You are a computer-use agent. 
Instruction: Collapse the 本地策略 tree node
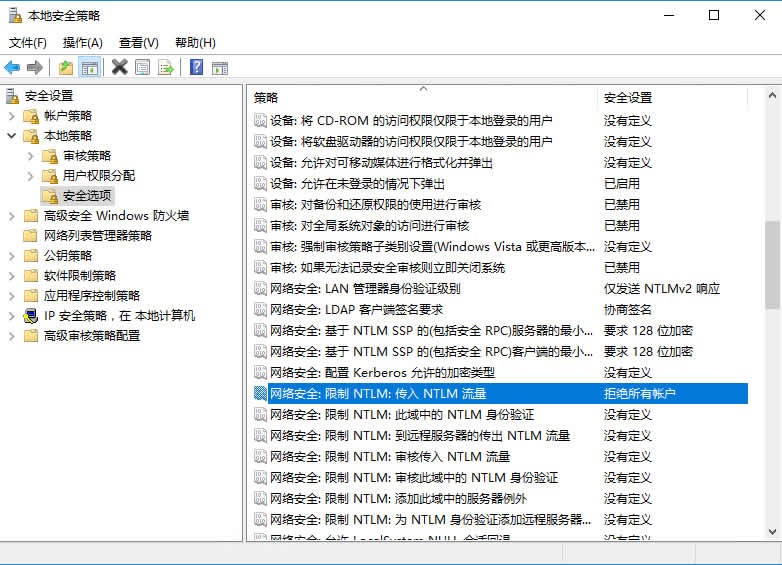point(12,136)
